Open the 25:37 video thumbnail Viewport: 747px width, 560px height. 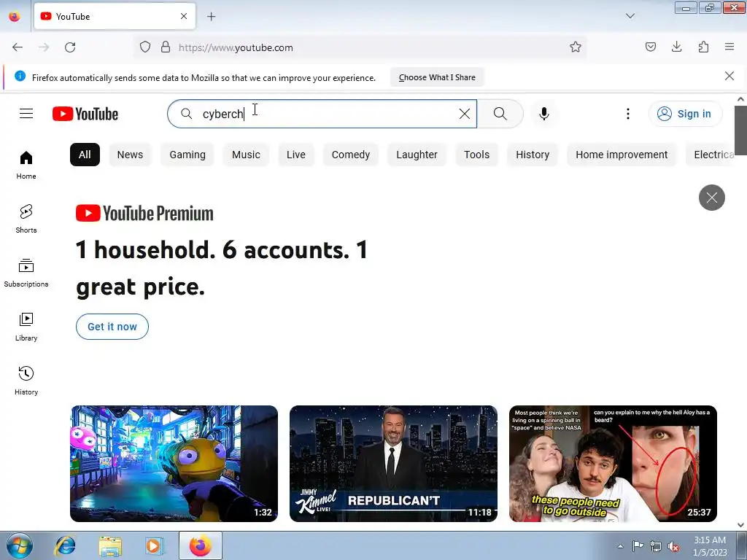613,463
